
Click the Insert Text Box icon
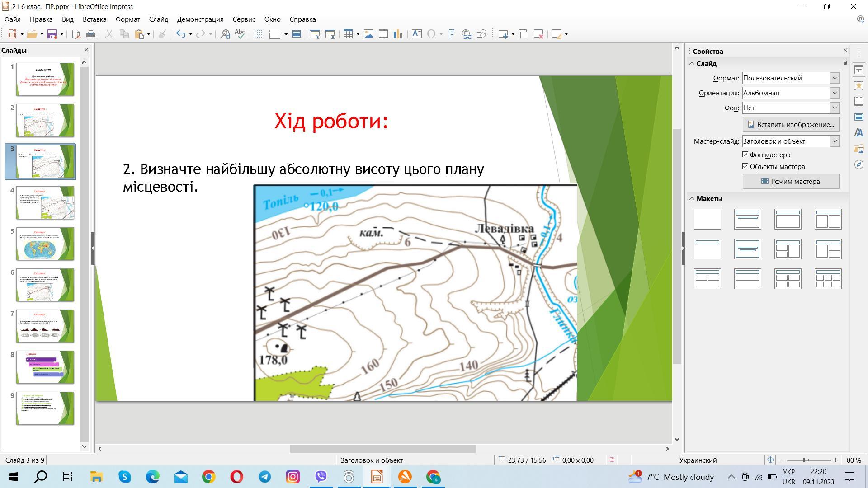(416, 34)
